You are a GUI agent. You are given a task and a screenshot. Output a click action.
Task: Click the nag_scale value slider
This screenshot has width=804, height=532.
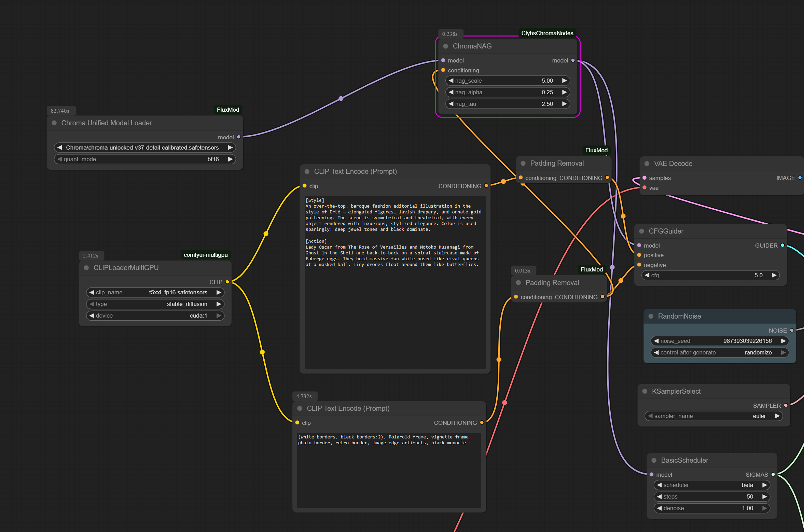(508, 81)
